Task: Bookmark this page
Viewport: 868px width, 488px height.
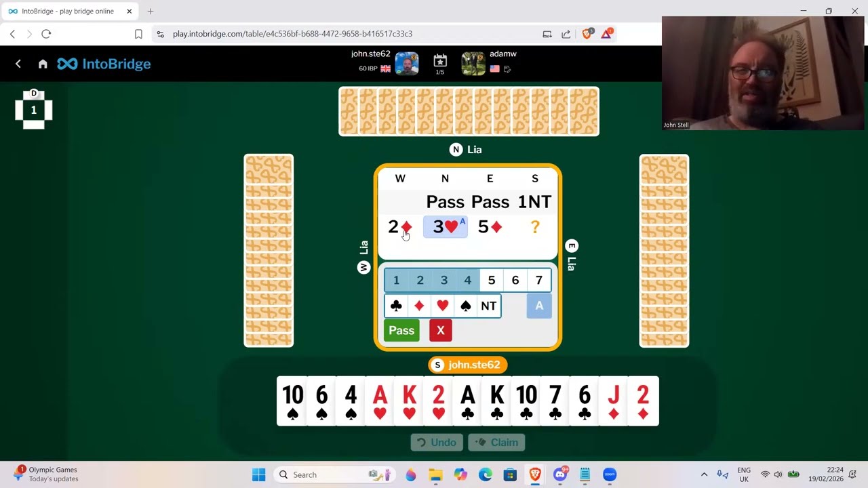Action: (x=138, y=34)
